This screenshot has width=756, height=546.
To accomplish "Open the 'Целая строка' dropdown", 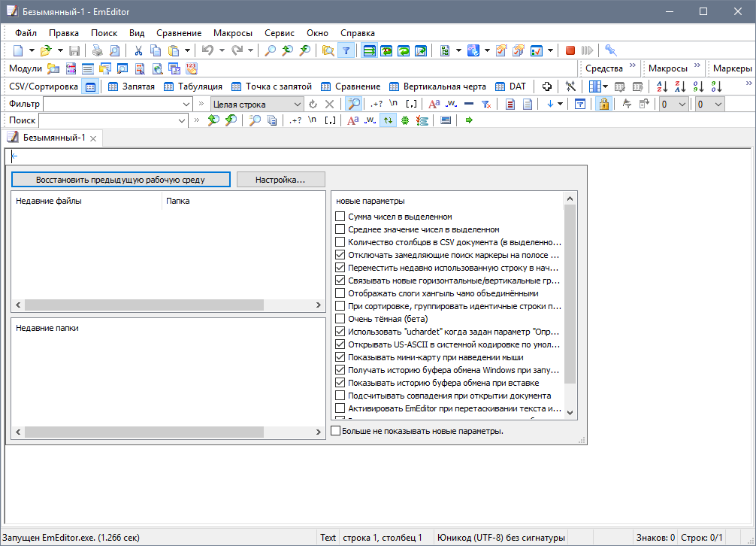I will coord(256,105).
